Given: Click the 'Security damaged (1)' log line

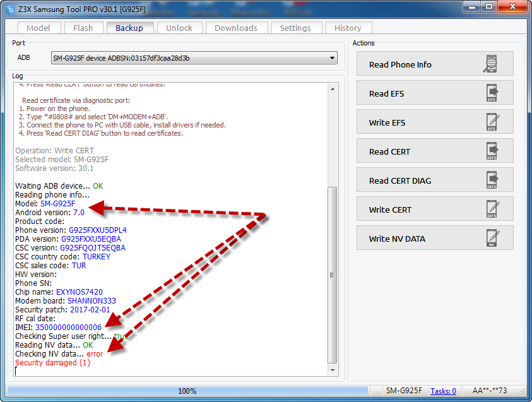Looking at the screenshot, I should (52, 363).
